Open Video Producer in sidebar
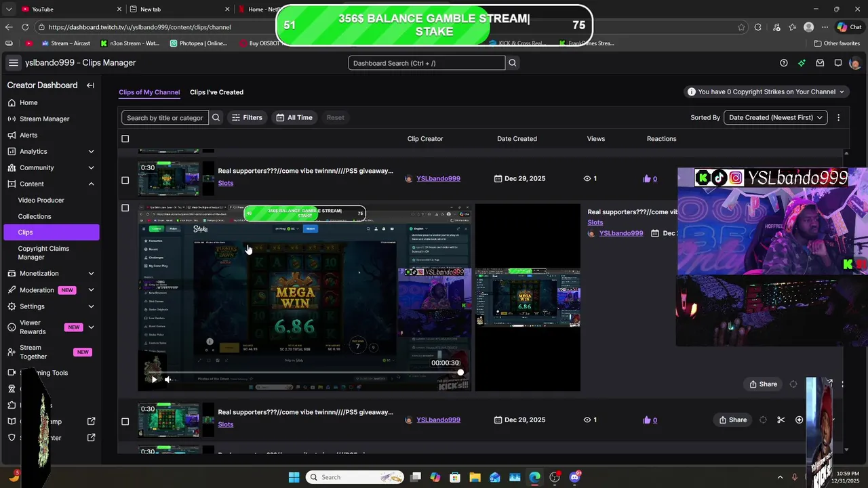The image size is (868, 488). 41,200
